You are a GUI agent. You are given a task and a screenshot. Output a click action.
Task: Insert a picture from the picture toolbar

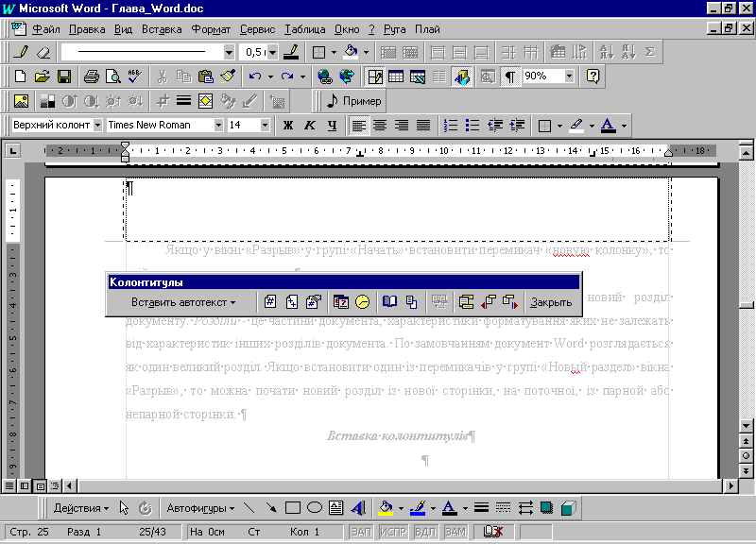21,101
